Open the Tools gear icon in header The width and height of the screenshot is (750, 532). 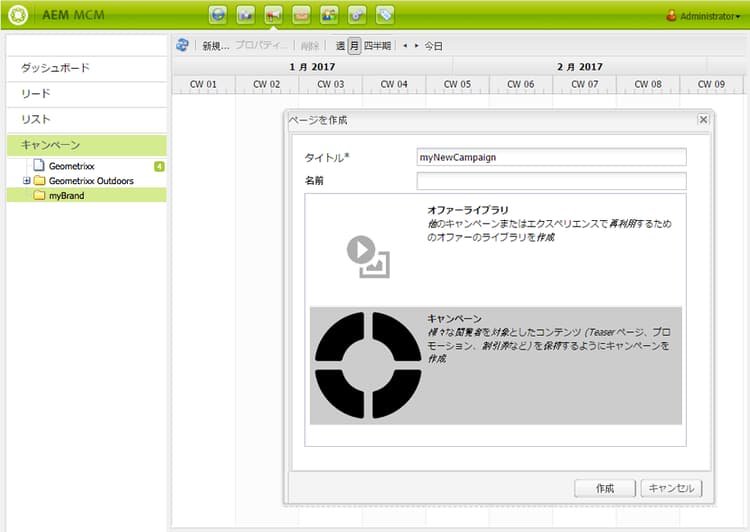pyautogui.click(x=357, y=15)
